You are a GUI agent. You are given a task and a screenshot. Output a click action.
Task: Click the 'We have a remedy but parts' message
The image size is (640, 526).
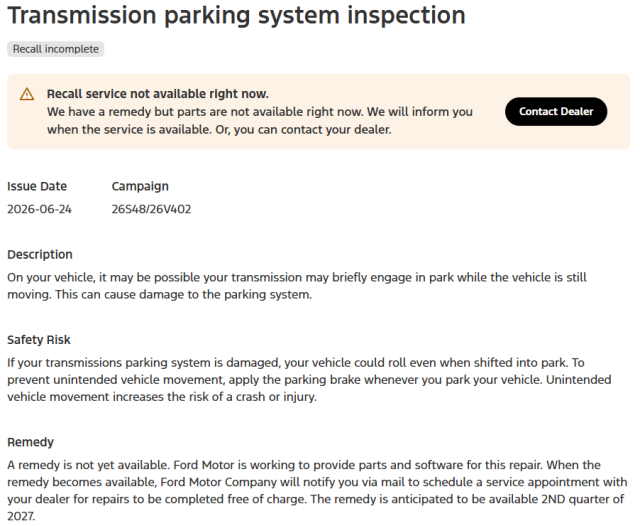(260, 120)
